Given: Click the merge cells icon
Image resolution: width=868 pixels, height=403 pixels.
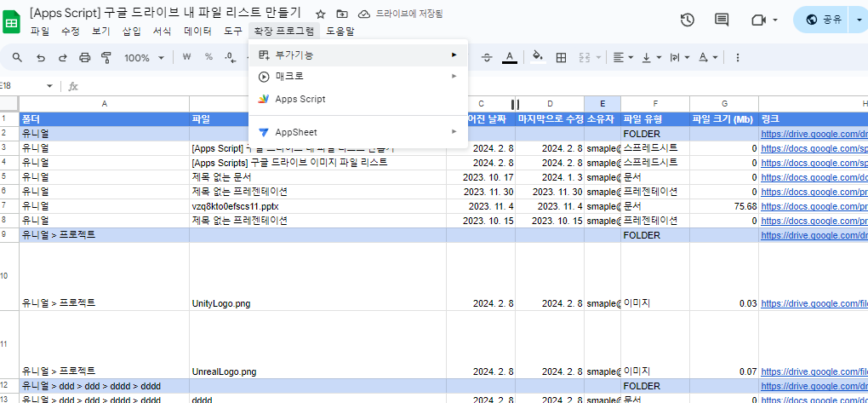Looking at the screenshot, I should click(x=585, y=58).
